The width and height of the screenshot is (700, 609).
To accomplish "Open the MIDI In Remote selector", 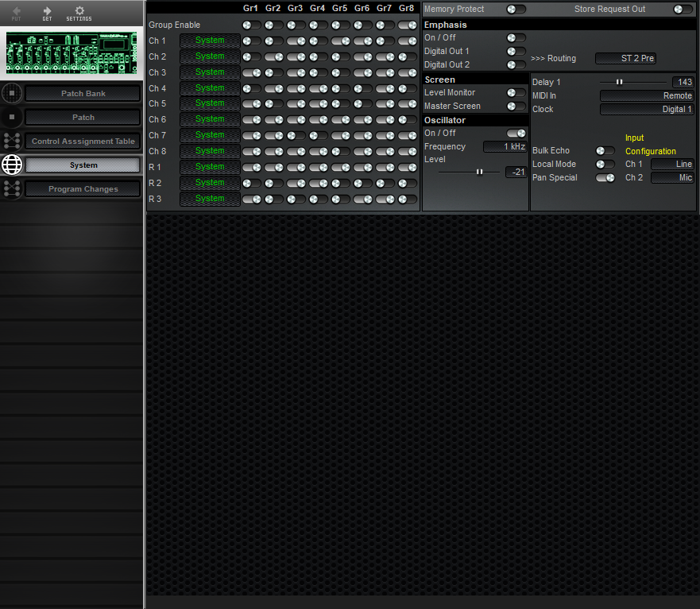I will click(x=648, y=95).
